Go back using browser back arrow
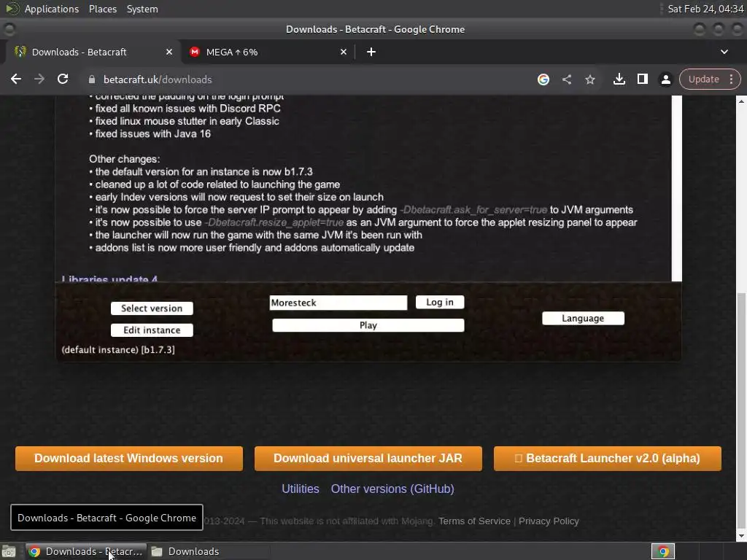747x560 pixels. click(16, 79)
